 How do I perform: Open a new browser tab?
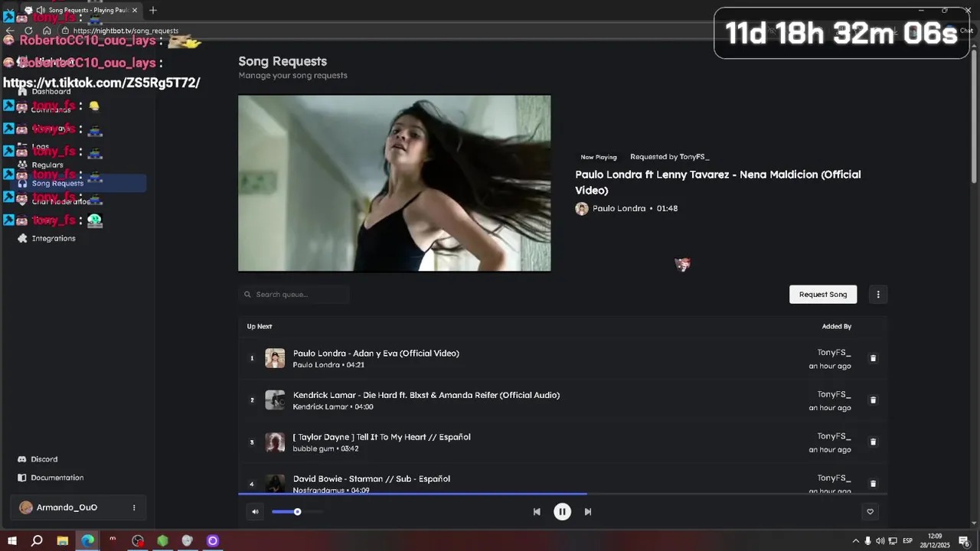[x=153, y=10]
